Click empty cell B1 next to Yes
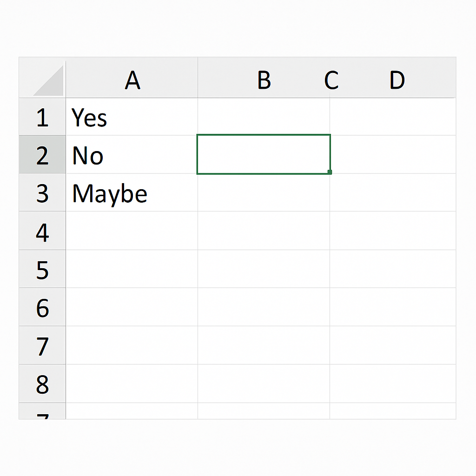 point(264,117)
